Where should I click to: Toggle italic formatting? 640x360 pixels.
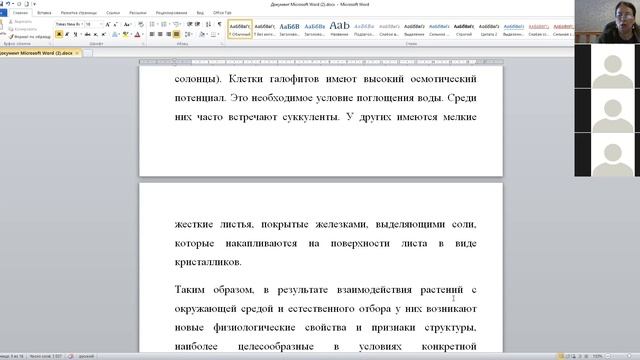coord(67,34)
